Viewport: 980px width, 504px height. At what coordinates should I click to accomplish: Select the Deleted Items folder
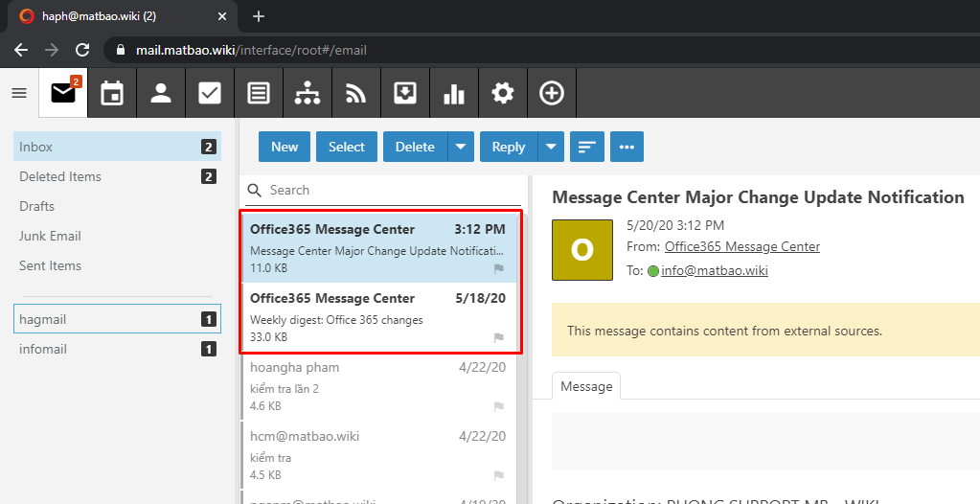tap(60, 176)
